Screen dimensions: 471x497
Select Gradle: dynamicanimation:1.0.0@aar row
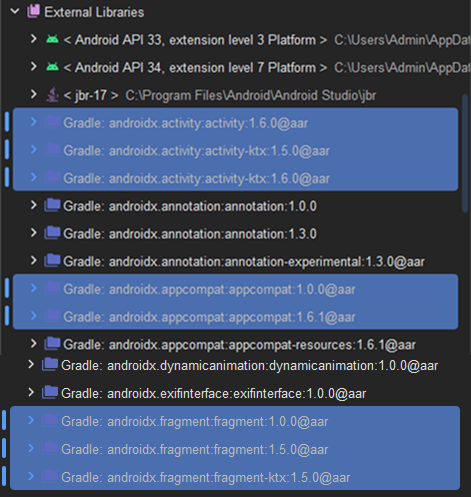250,366
